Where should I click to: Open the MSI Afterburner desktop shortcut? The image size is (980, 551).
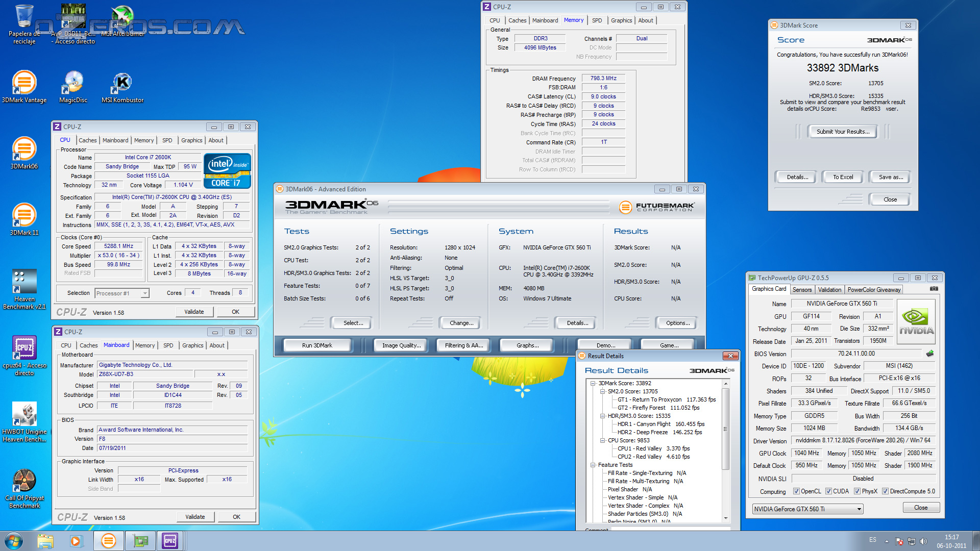pyautogui.click(x=122, y=21)
